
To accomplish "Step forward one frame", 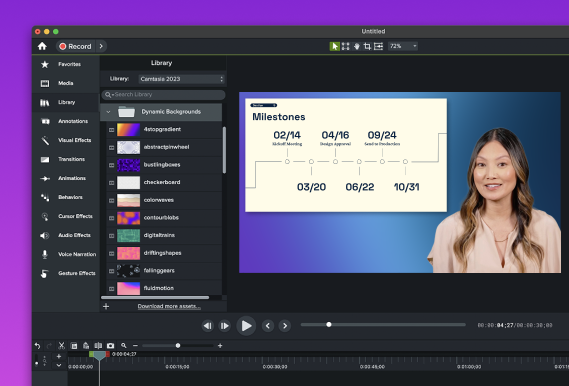I will [225, 326].
